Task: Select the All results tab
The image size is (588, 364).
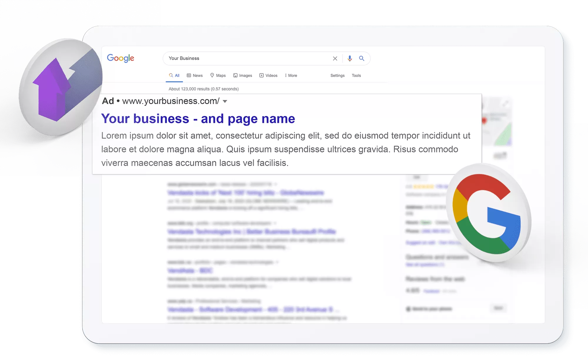Action: tap(174, 76)
